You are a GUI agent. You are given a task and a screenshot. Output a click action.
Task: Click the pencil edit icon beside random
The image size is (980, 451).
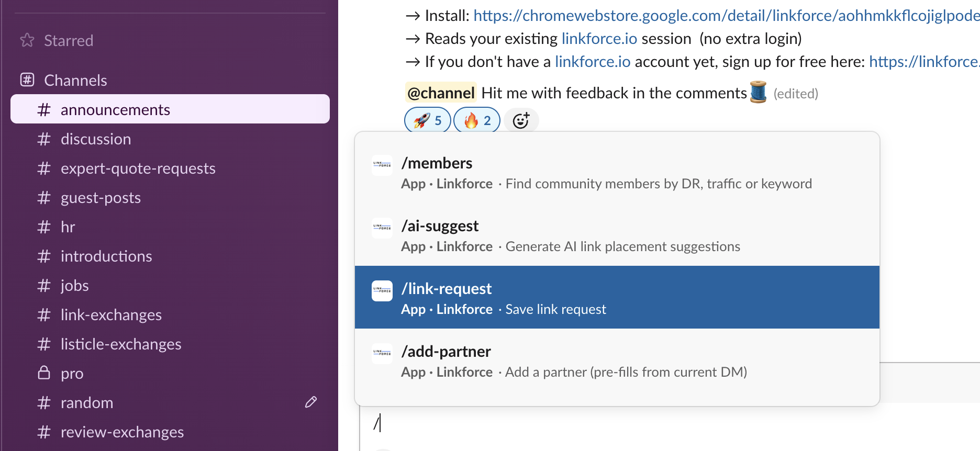tap(311, 402)
